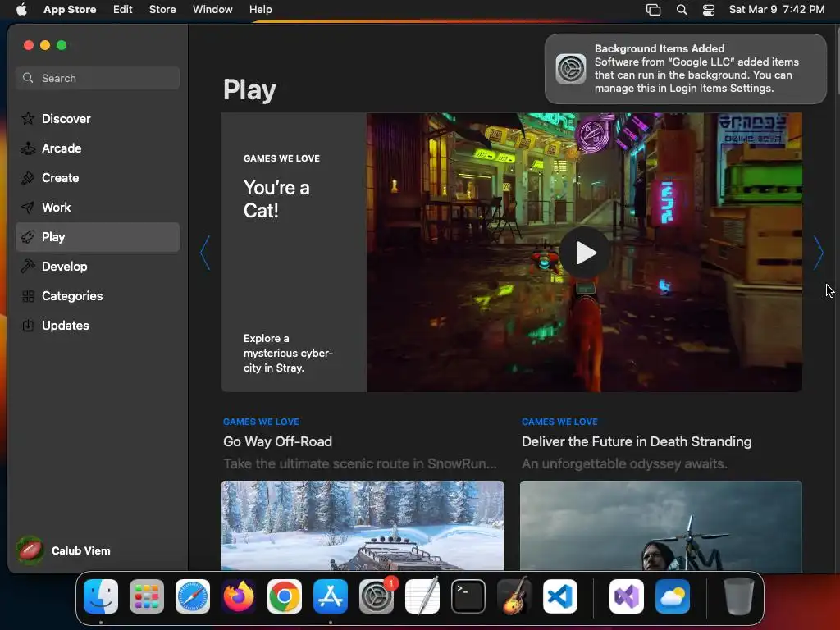Open the Help menu

pyautogui.click(x=260, y=9)
